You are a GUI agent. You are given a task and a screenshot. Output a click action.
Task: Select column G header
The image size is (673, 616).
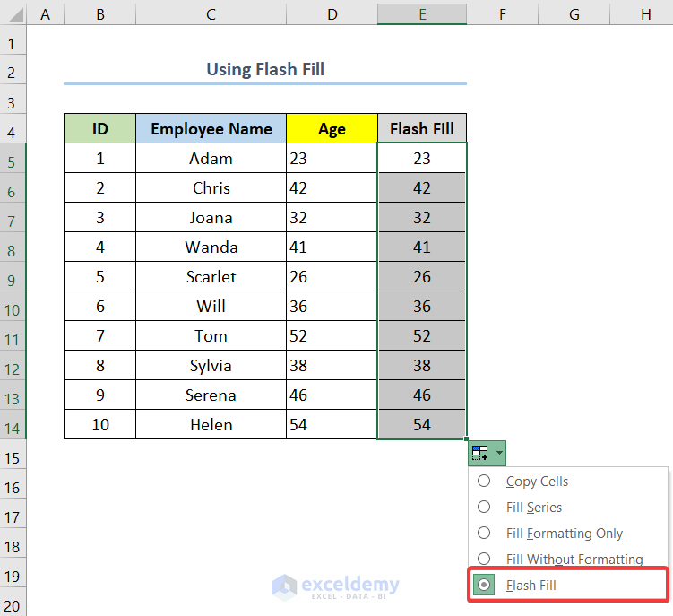(x=574, y=14)
